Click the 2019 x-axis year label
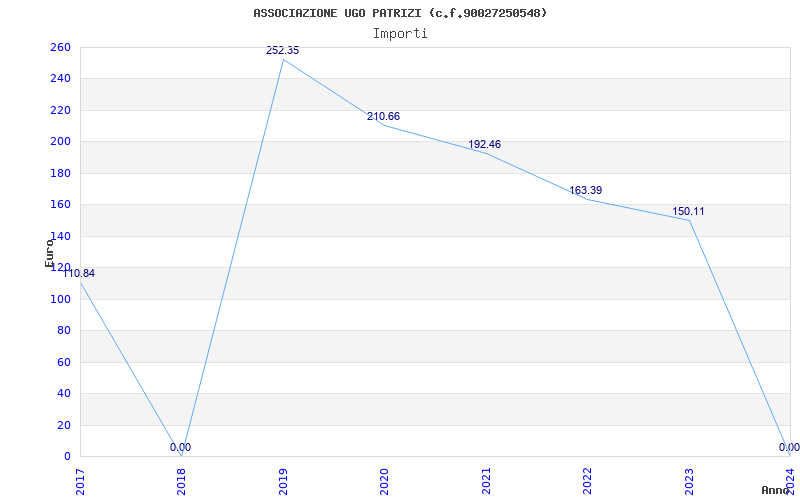The width and height of the screenshot is (800, 500). click(283, 481)
